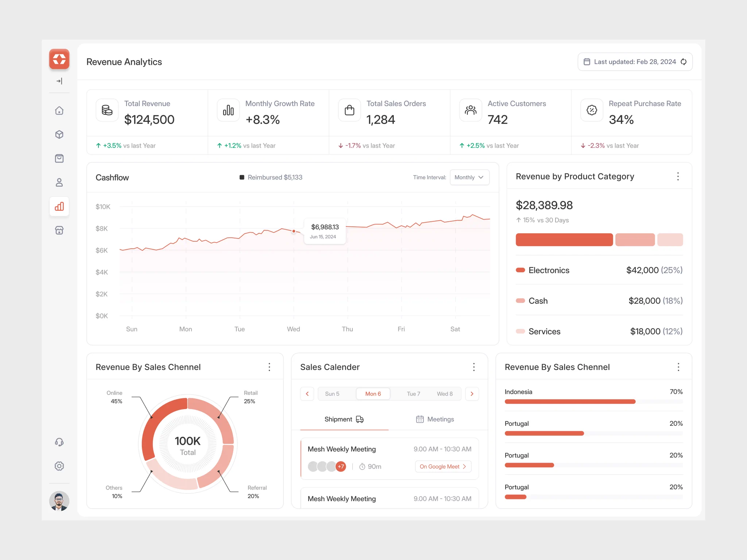The height and width of the screenshot is (560, 747).
Task: Go to previous days in Sales Calender
Action: (307, 394)
